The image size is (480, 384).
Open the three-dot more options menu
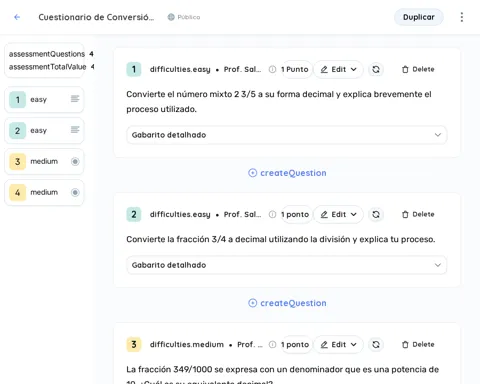[x=462, y=17]
